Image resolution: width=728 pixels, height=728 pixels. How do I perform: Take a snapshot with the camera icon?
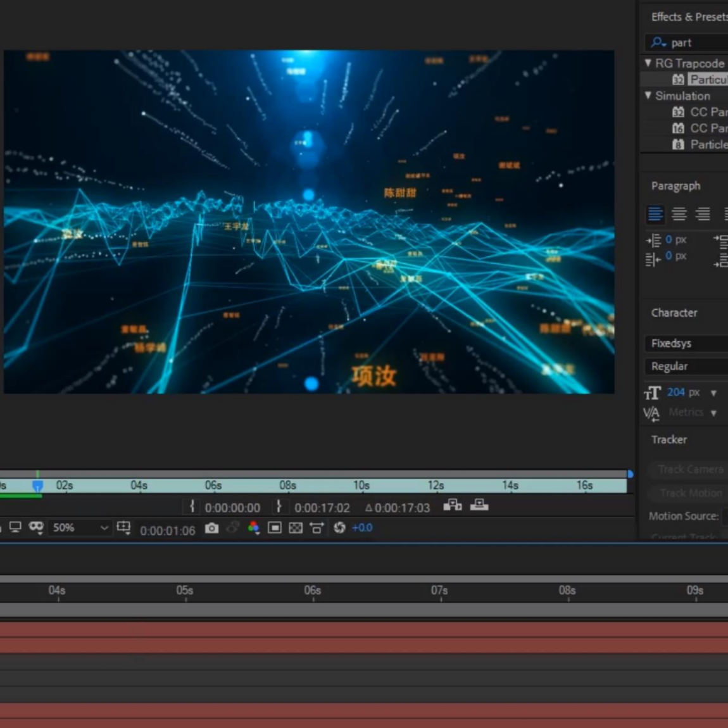point(211,528)
